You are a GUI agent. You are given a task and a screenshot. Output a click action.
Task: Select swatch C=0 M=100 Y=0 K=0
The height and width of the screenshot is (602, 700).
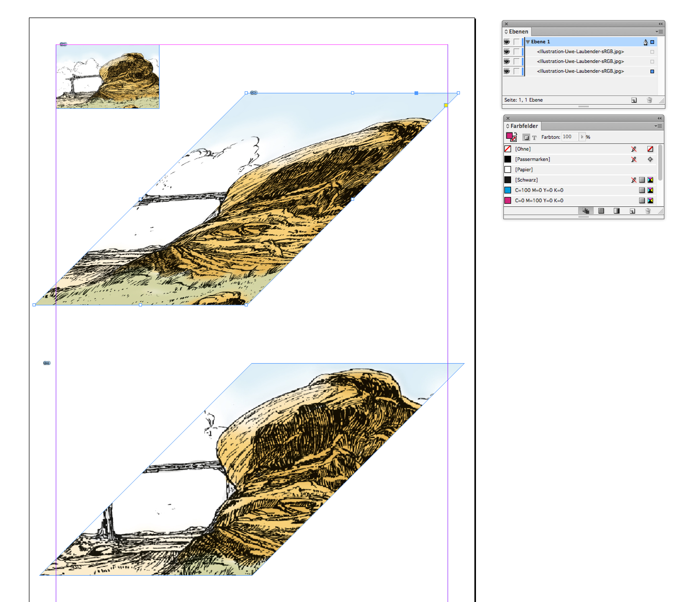pyautogui.click(x=580, y=201)
